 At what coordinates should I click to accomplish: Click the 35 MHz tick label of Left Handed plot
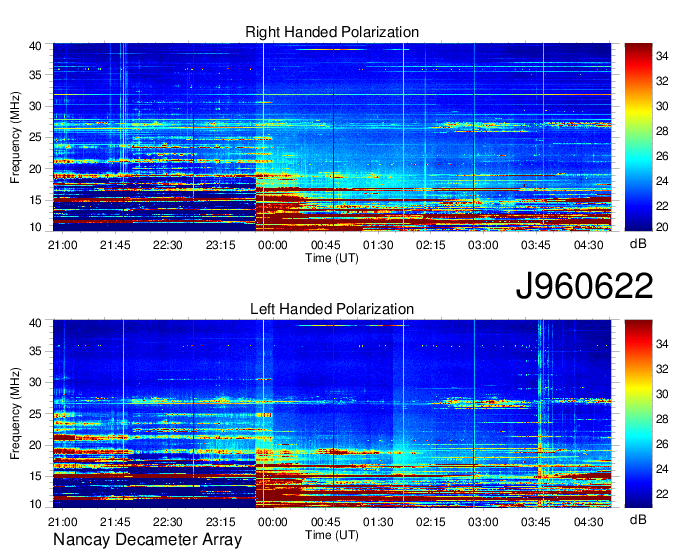click(x=35, y=351)
